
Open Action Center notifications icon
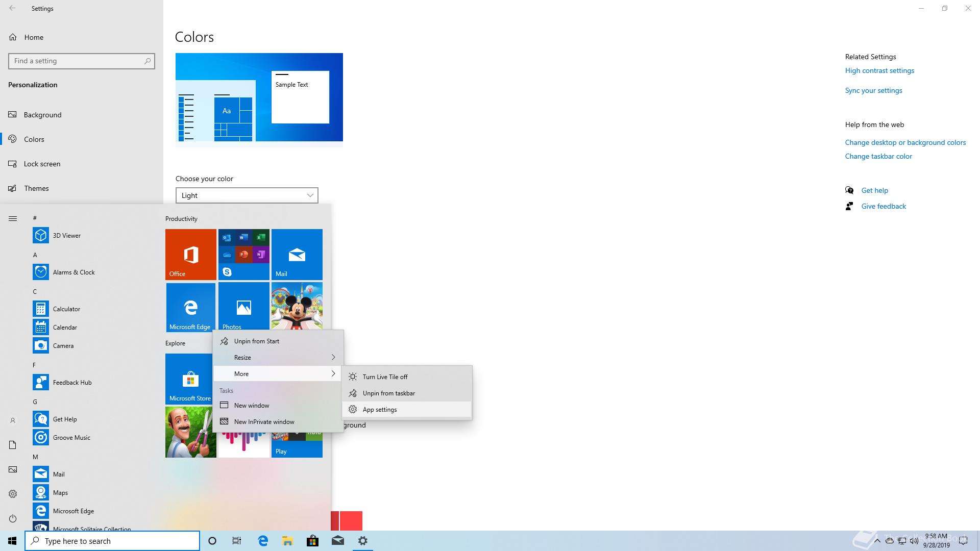pyautogui.click(x=963, y=541)
